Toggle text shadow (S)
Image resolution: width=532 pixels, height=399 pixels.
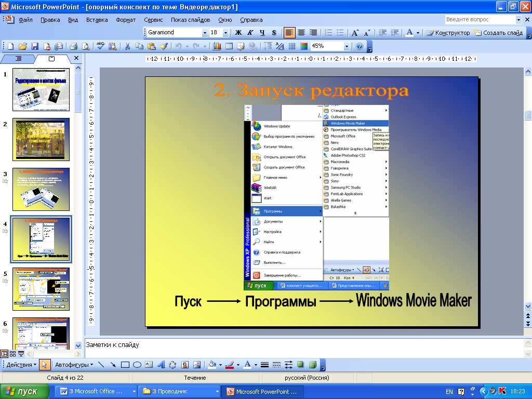pos(274,33)
